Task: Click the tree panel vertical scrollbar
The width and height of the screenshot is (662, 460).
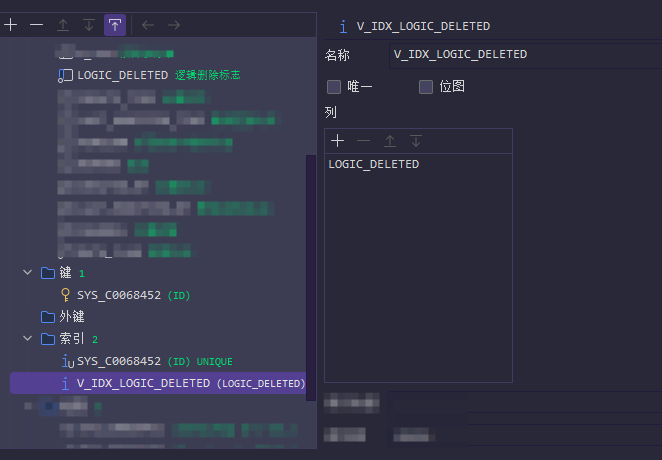Action: click(x=311, y=278)
